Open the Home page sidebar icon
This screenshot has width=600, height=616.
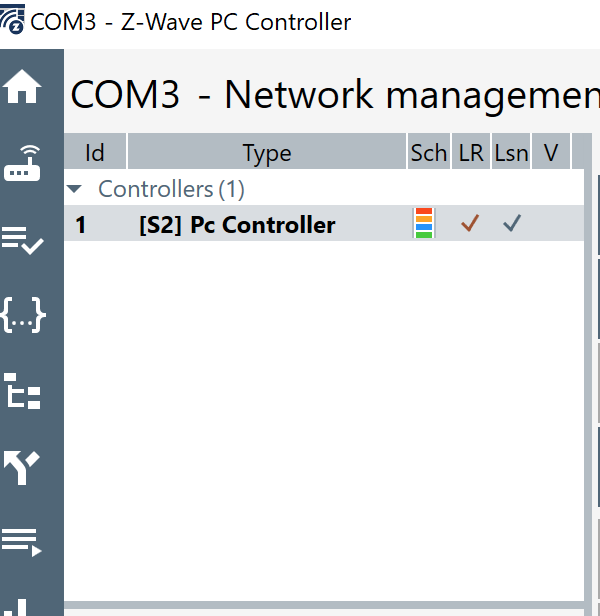click(x=23, y=88)
